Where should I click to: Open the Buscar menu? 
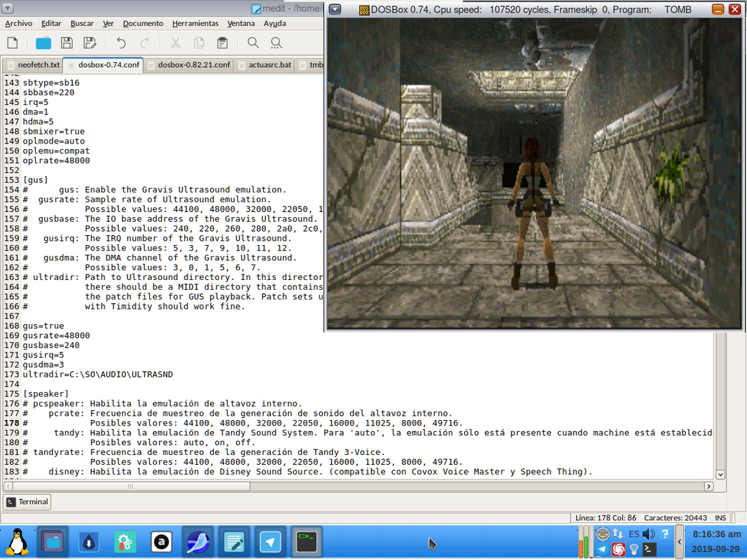click(82, 23)
